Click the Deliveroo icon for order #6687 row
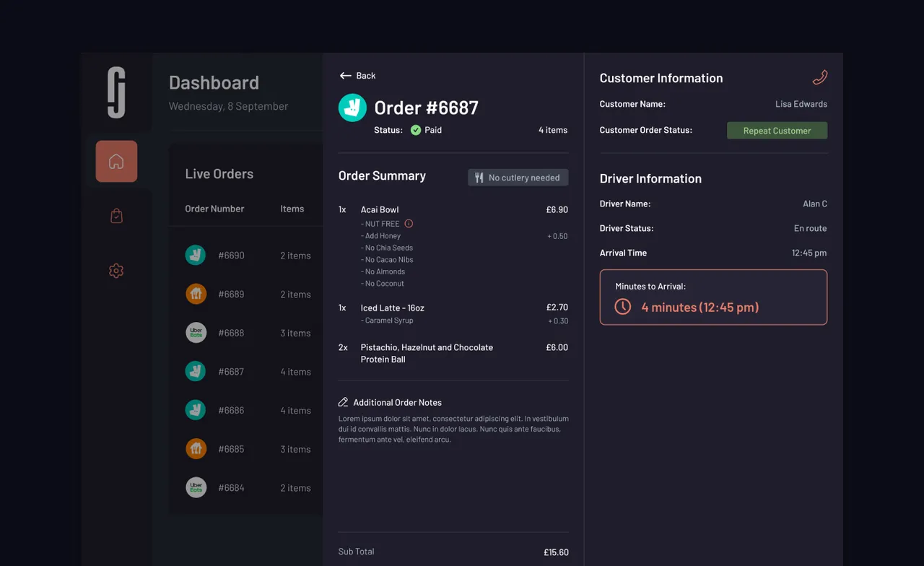924x566 pixels. 196,371
